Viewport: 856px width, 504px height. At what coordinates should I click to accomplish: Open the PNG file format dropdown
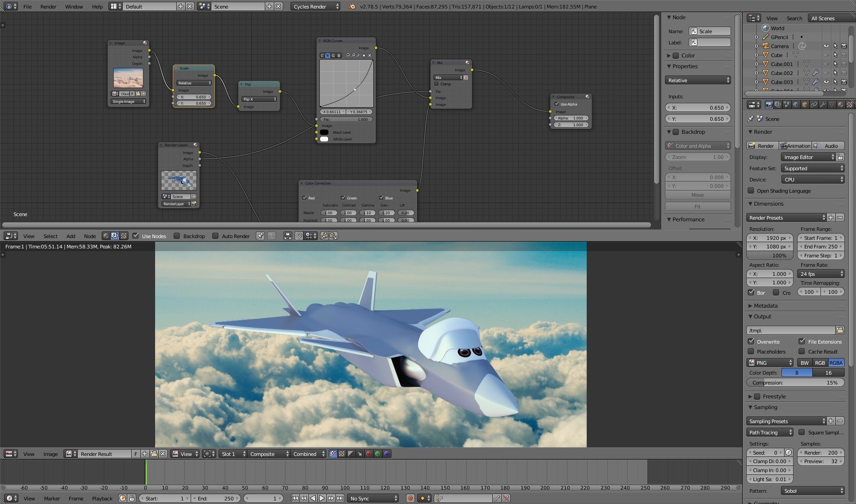[x=770, y=363]
